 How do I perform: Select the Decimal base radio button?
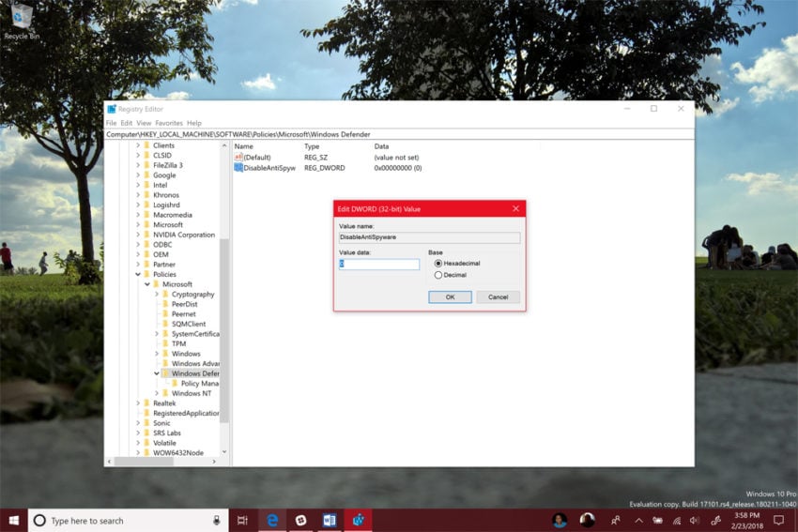pyautogui.click(x=438, y=275)
